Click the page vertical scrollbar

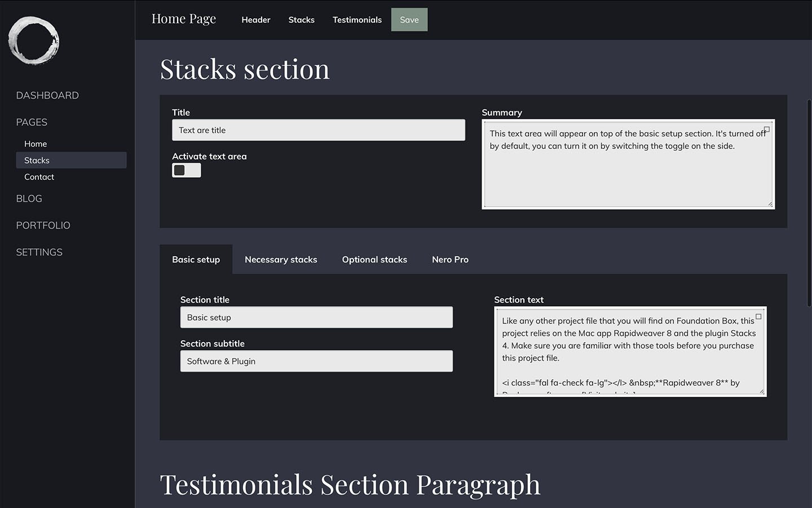pyautogui.click(x=809, y=203)
